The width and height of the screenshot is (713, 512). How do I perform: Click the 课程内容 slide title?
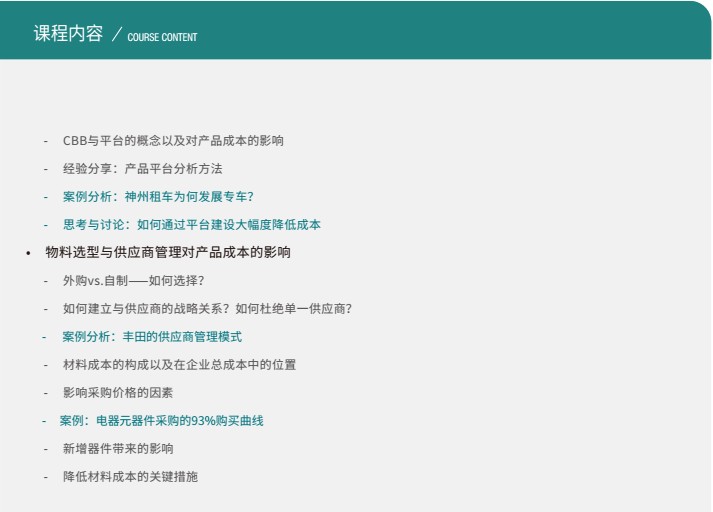[68, 34]
